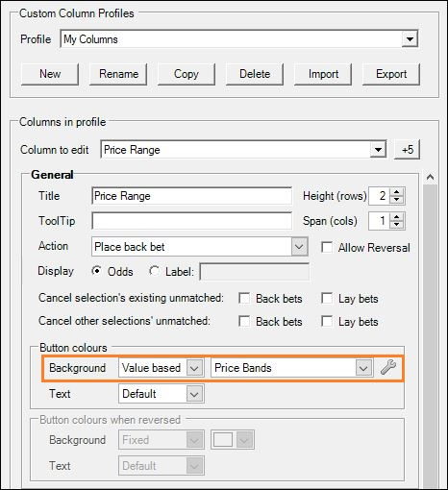Image resolution: width=448 pixels, height=490 pixels.
Task: Click into the ToolTip text field
Action: tap(192, 221)
